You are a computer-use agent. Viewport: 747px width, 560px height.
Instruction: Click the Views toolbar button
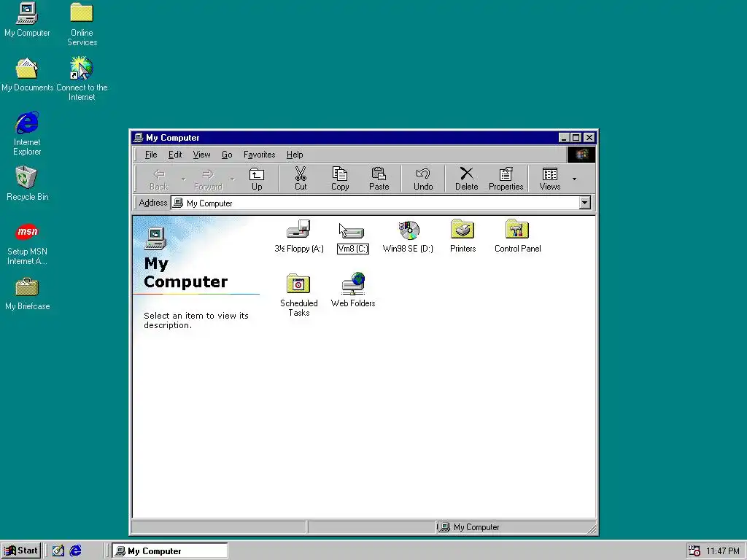pos(550,179)
